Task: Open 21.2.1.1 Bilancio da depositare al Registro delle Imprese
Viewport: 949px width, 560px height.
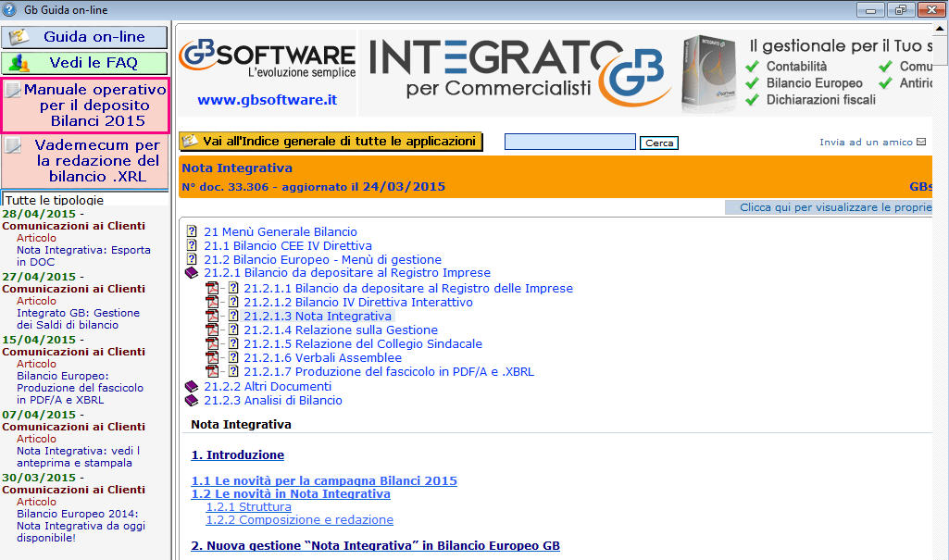Action: tap(408, 289)
